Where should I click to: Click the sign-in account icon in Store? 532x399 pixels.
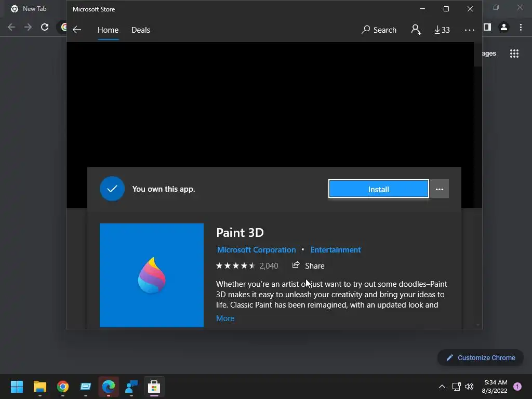pyautogui.click(x=416, y=30)
